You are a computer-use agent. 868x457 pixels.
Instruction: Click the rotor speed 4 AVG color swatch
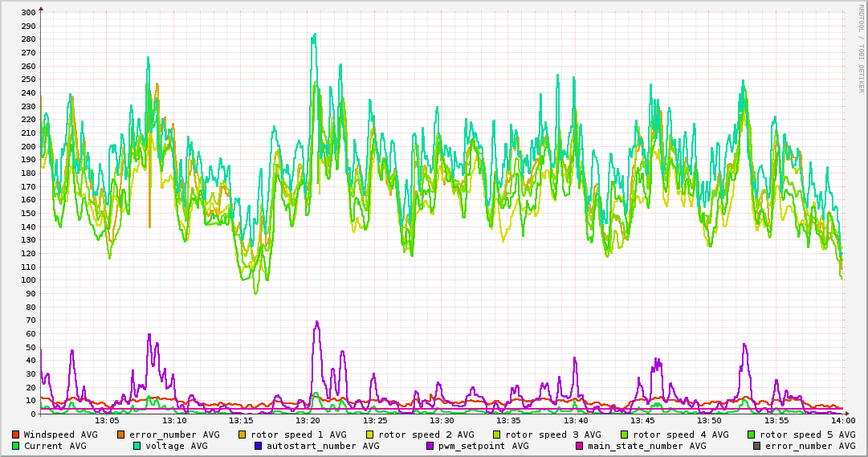(625, 435)
